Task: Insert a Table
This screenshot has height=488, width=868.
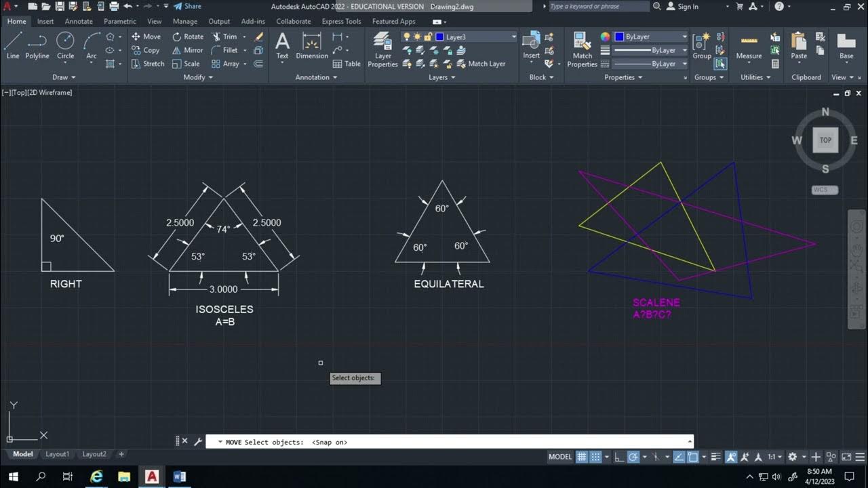Action: click(x=347, y=64)
